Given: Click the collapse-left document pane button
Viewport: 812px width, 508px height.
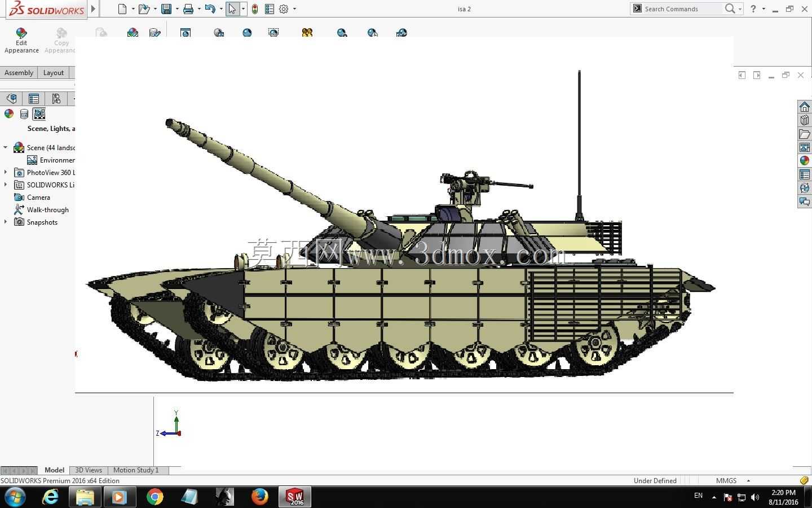Looking at the screenshot, I should pos(742,75).
